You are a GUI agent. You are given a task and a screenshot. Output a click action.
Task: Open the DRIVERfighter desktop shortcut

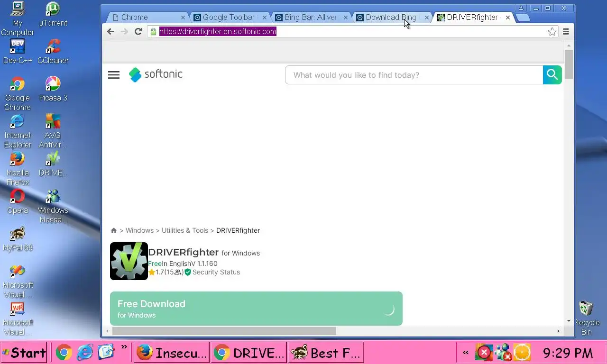(53, 164)
